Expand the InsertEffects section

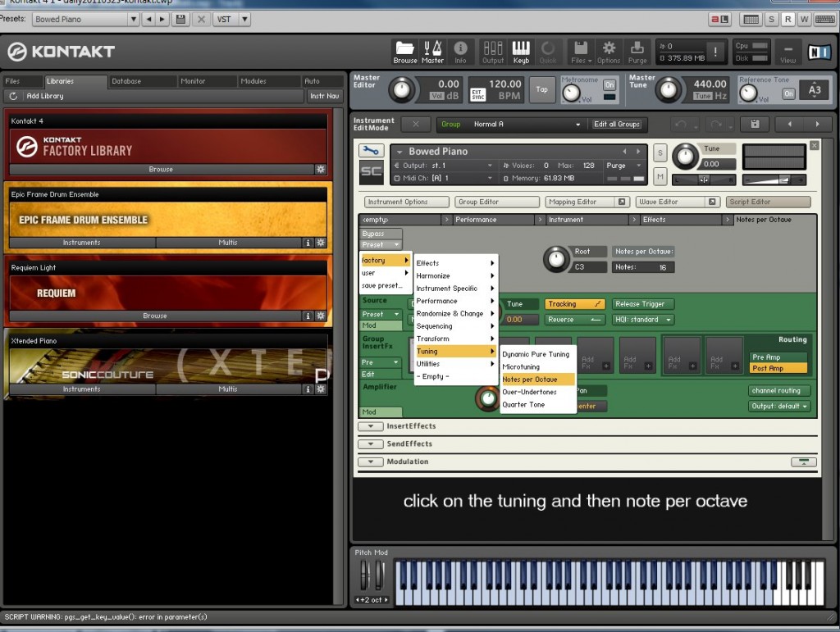click(x=370, y=426)
